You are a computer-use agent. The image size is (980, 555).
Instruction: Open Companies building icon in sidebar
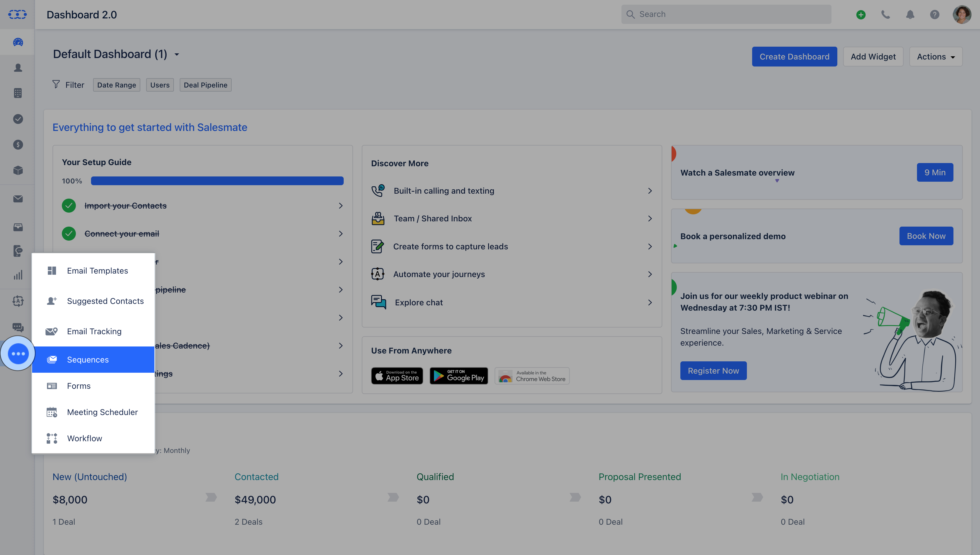[18, 93]
